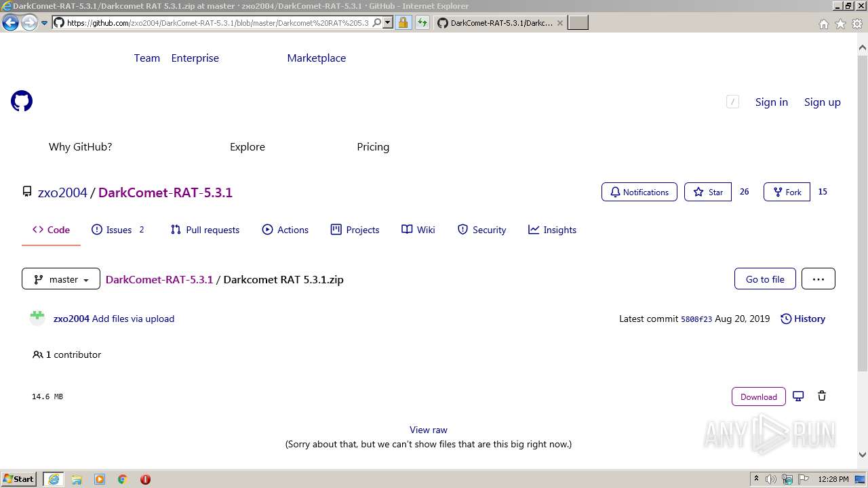Click the Notifications bell button
This screenshot has height=488, width=868.
(x=639, y=192)
